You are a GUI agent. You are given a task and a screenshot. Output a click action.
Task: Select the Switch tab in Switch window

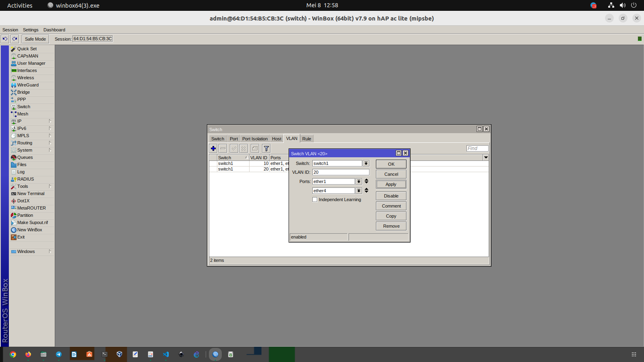click(x=218, y=139)
